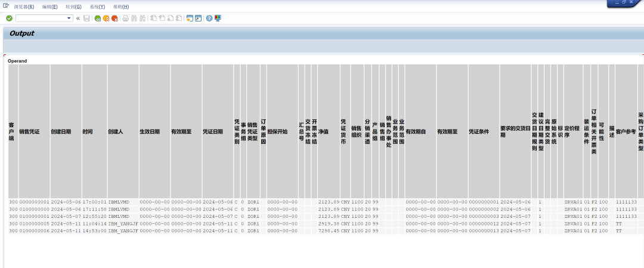
Task: Jump to Last Page icon
Action: 179,19
